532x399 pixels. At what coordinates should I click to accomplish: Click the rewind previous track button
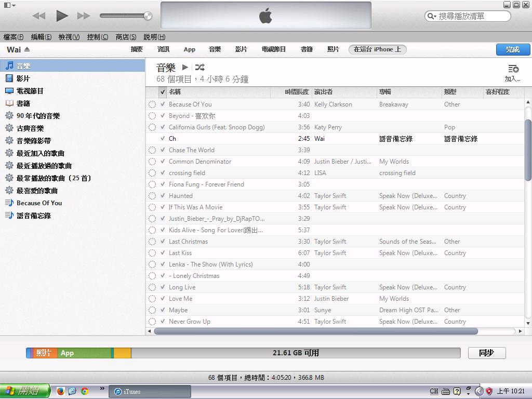pyautogui.click(x=39, y=16)
